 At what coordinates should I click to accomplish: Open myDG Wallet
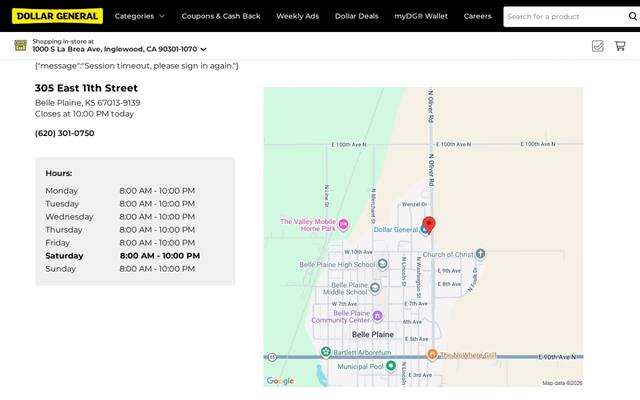(421, 16)
